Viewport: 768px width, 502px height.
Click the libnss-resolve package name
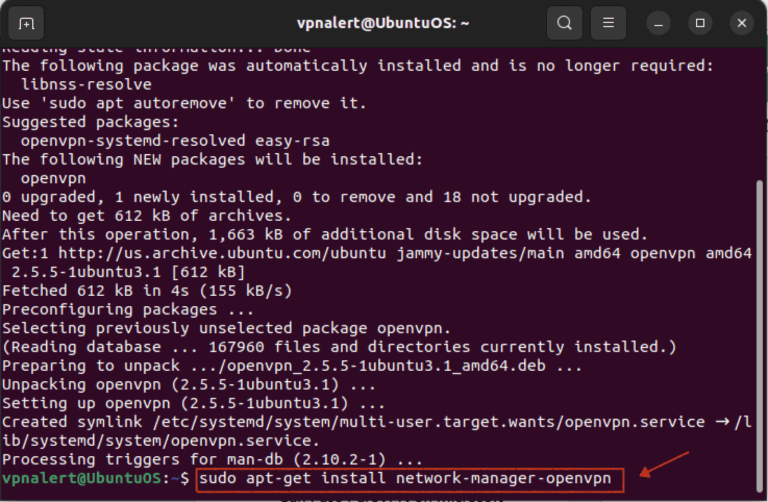tap(76, 84)
